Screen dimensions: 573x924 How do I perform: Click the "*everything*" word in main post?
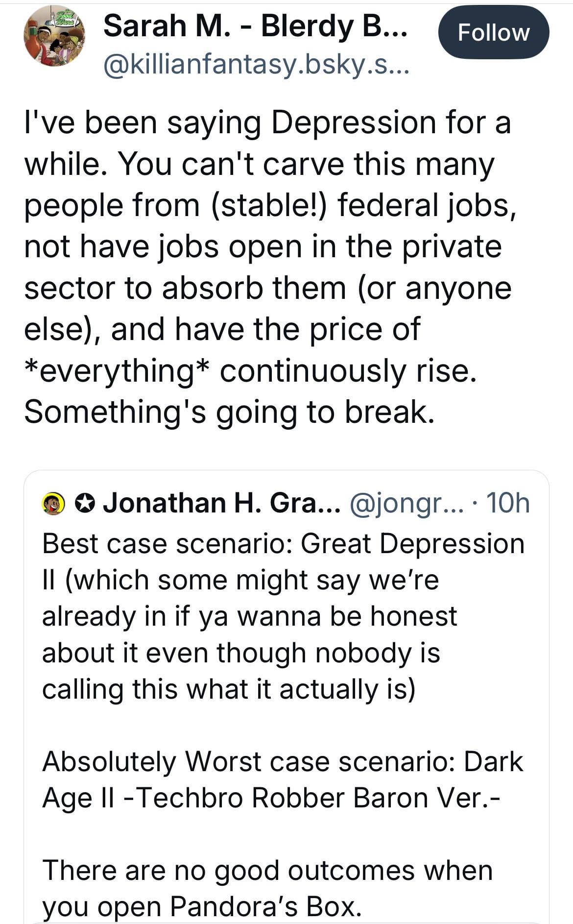tap(118, 371)
